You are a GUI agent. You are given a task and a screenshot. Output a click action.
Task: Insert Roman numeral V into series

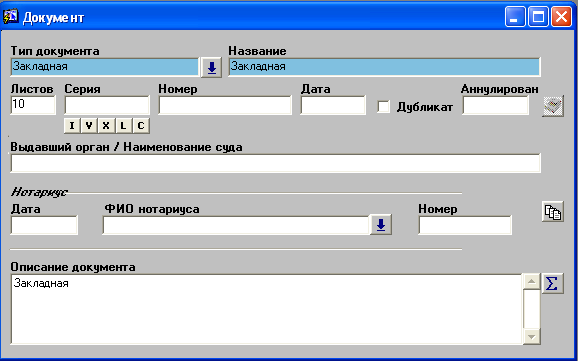coord(89,126)
